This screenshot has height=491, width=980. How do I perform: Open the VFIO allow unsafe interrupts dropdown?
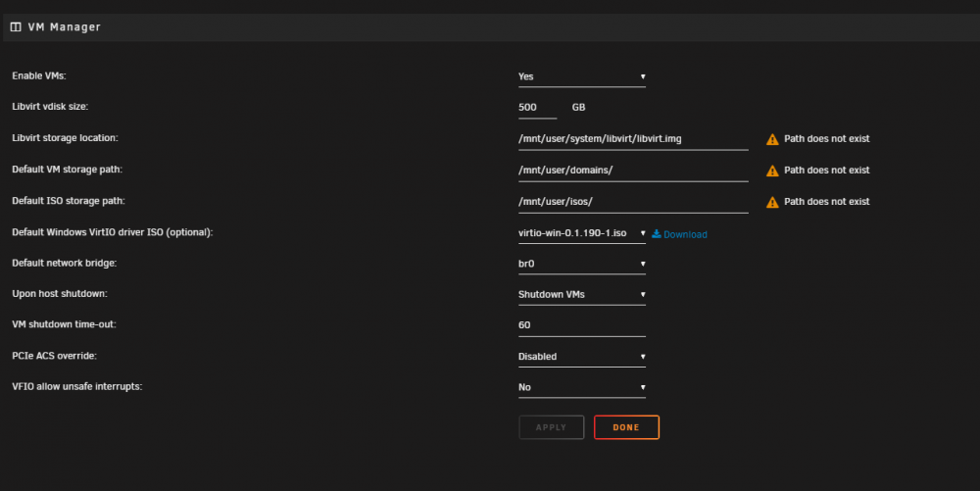[582, 387]
